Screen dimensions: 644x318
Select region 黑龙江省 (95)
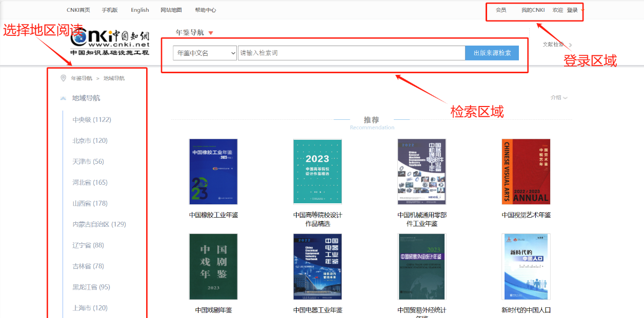pyautogui.click(x=91, y=287)
